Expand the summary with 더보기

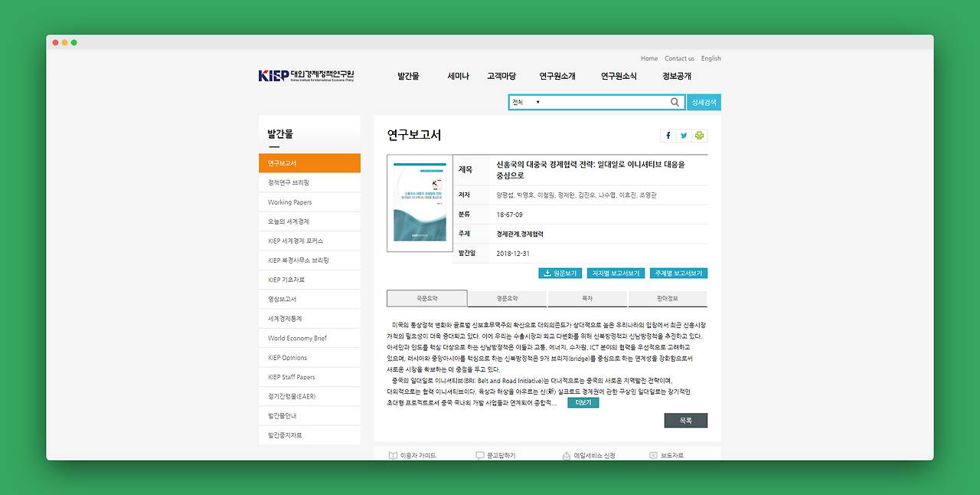coord(583,402)
